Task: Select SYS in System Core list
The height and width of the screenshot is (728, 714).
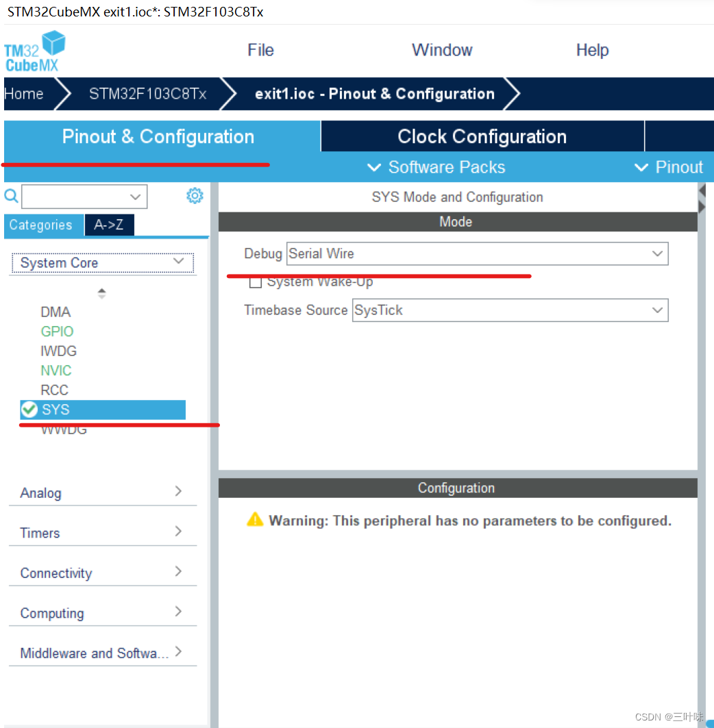Action: pos(103,410)
